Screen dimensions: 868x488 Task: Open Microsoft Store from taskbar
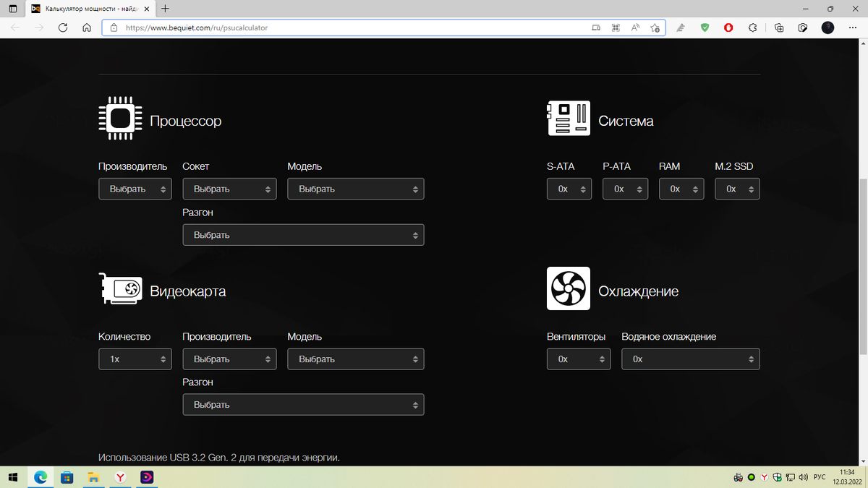tap(67, 477)
